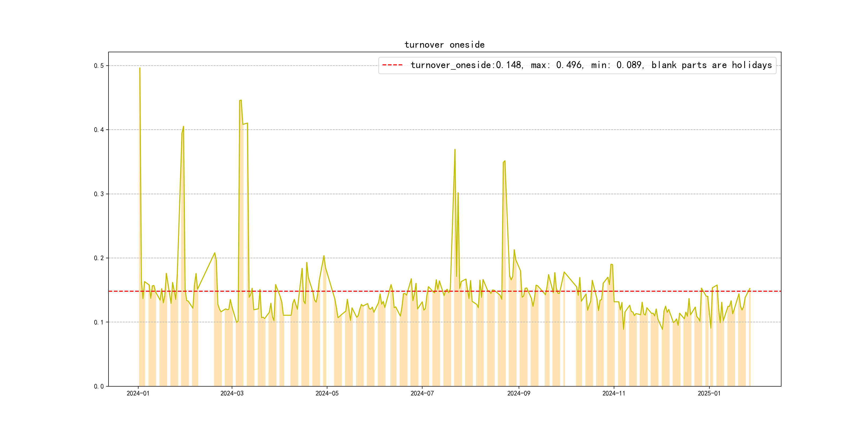Click the 2025-01 x-axis label
This screenshot has width=868, height=434.
coord(709,394)
